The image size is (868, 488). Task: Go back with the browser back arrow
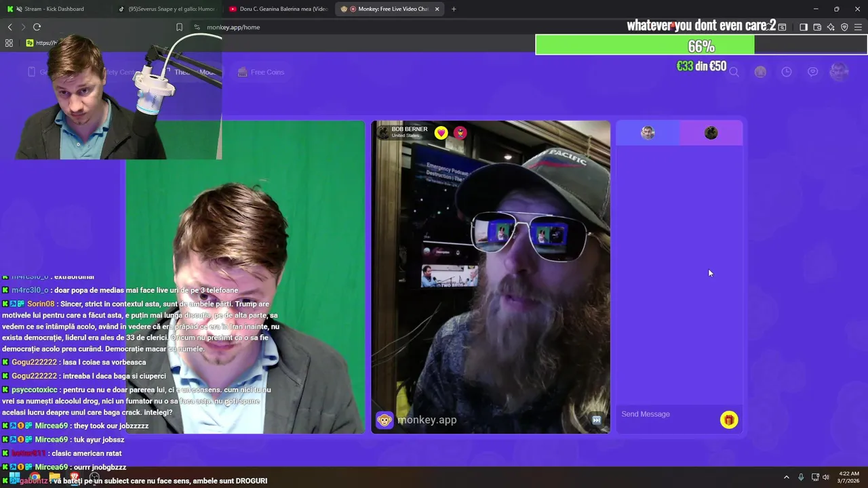click(9, 27)
